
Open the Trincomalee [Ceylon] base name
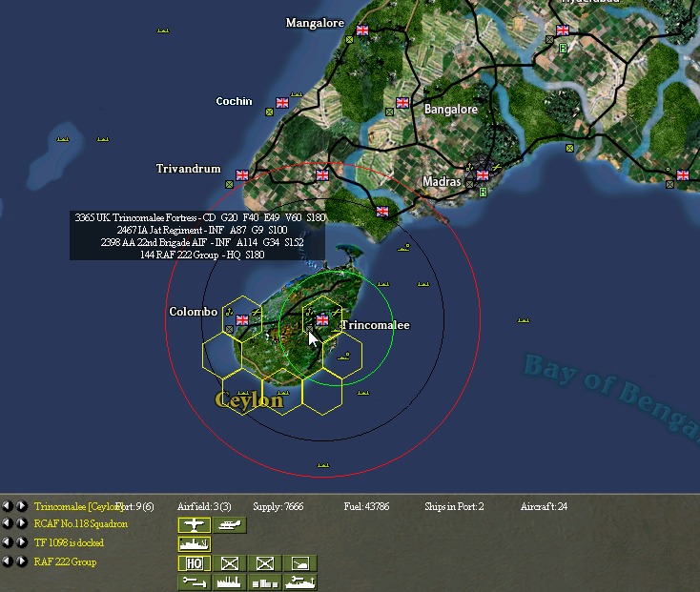[x=78, y=507]
